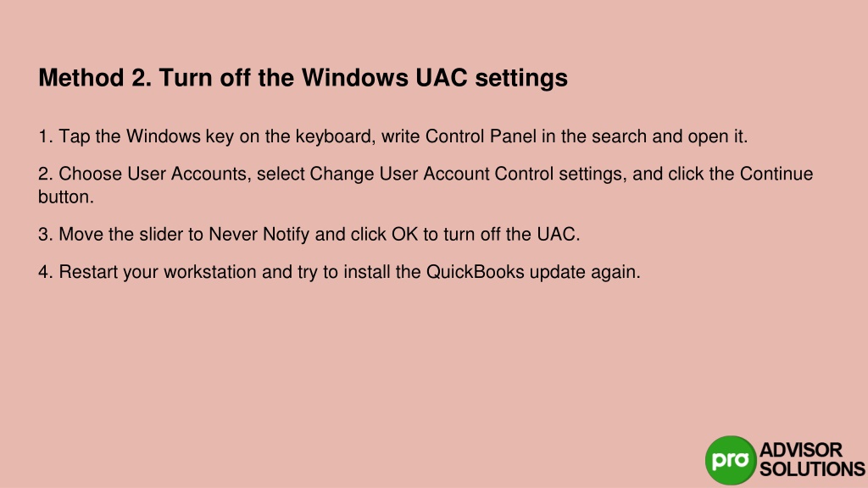Click the word Continue in step 2

coord(776,174)
